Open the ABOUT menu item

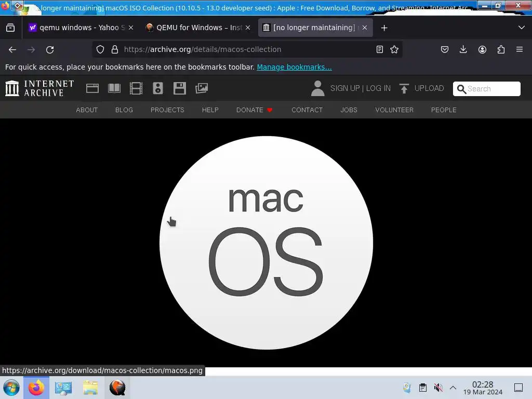point(87,110)
